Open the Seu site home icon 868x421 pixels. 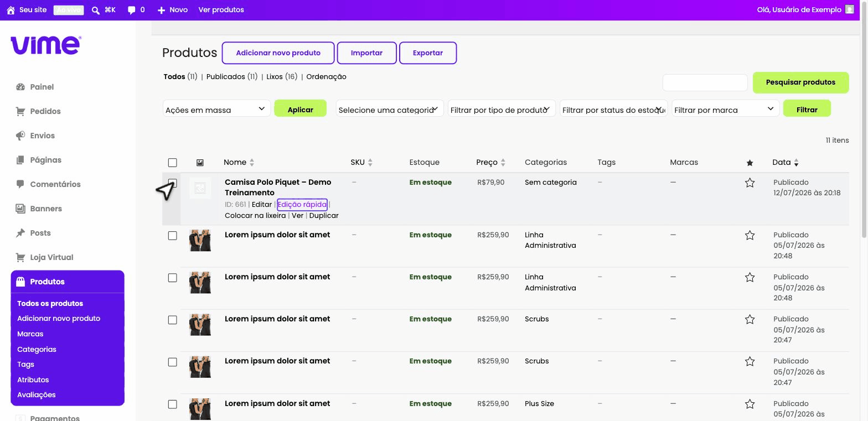click(11, 10)
